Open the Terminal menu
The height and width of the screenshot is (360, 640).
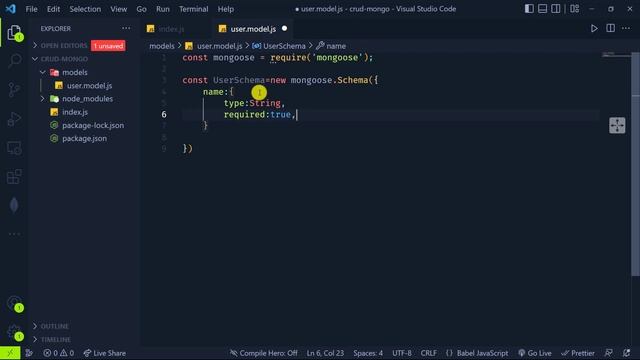(x=193, y=9)
